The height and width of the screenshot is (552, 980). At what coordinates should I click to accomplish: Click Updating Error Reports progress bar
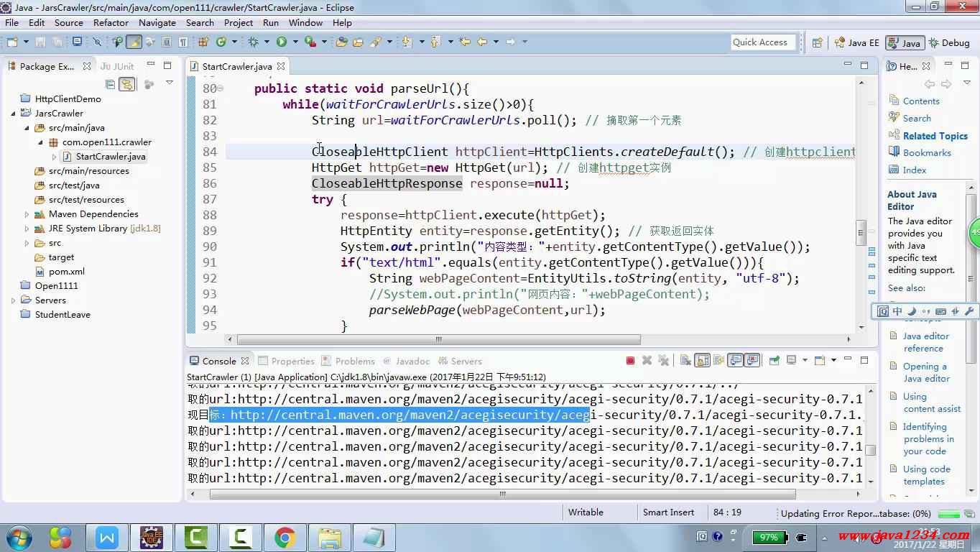[948, 514]
